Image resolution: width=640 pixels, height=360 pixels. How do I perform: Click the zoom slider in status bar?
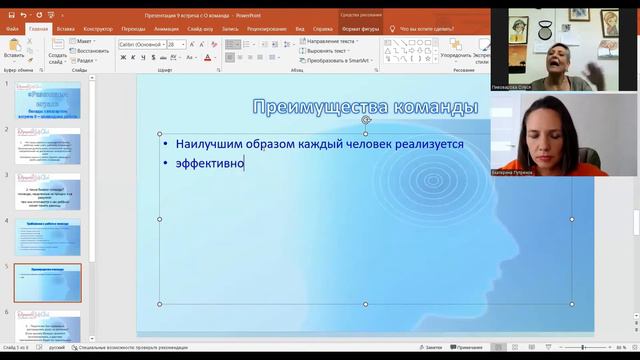(x=585, y=347)
